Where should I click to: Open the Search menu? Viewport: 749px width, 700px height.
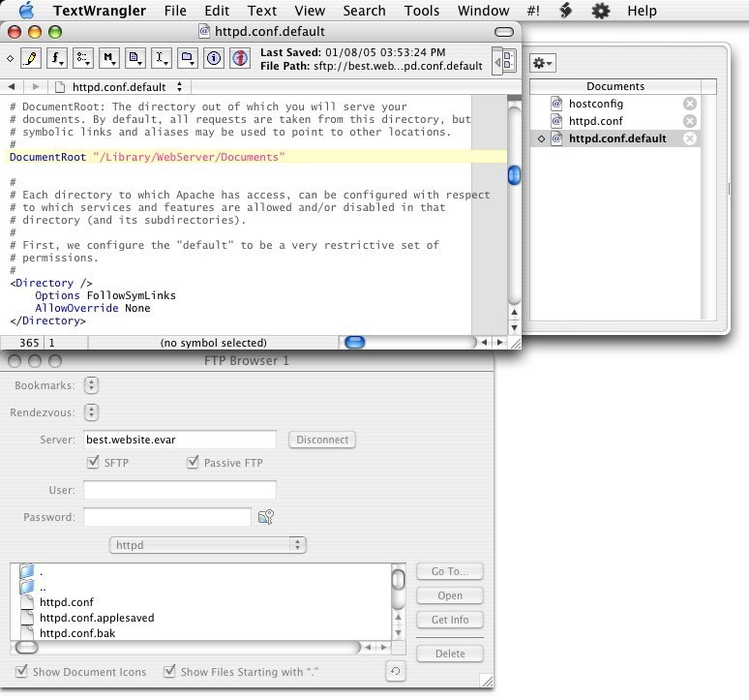364,11
